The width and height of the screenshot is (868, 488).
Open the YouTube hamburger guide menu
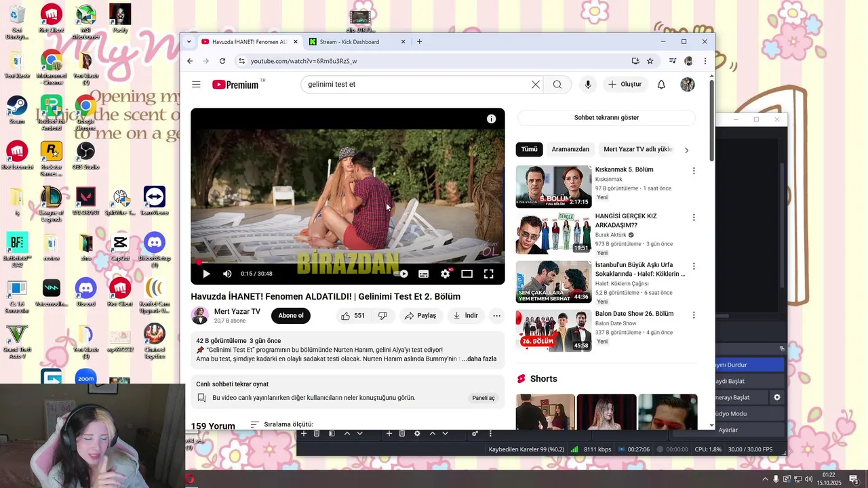(196, 85)
